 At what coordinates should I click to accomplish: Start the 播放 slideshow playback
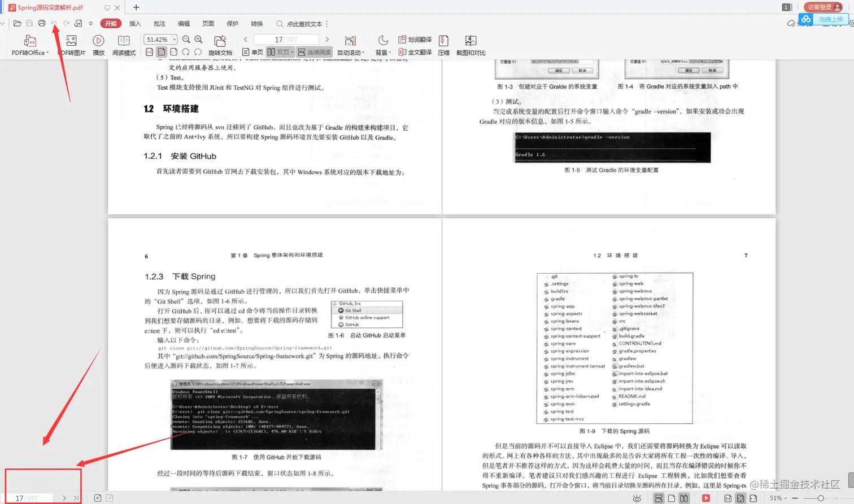point(98,45)
